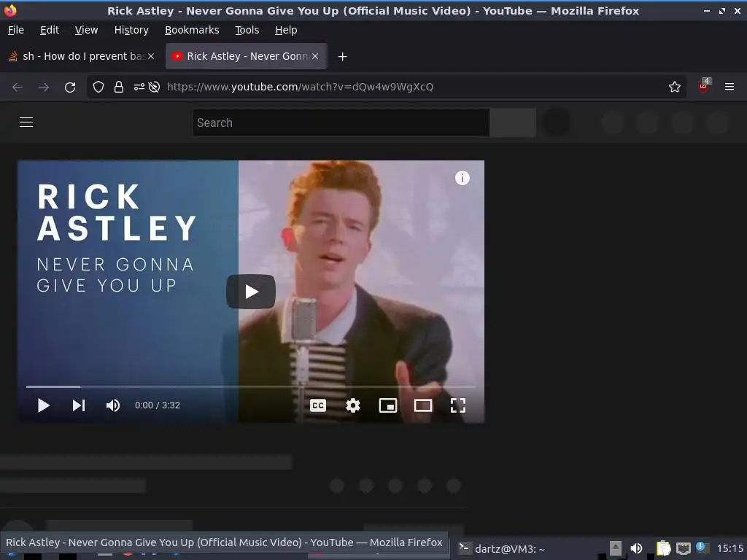Enable miniplayer mode icon
Image resolution: width=747 pixels, height=560 pixels.
388,405
